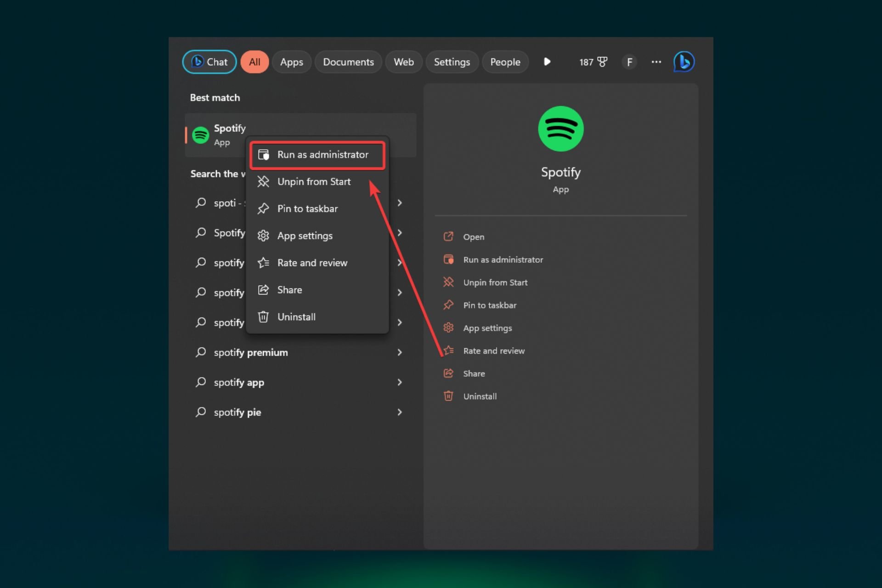882x588 pixels.
Task: Click the star icon in context menu
Action: [263, 263]
